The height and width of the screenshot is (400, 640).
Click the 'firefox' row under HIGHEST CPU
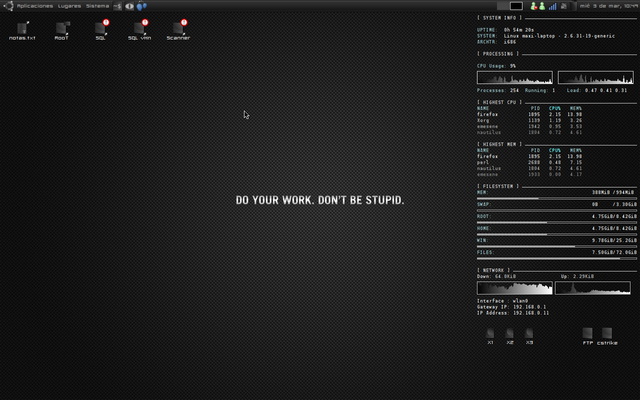click(529, 114)
